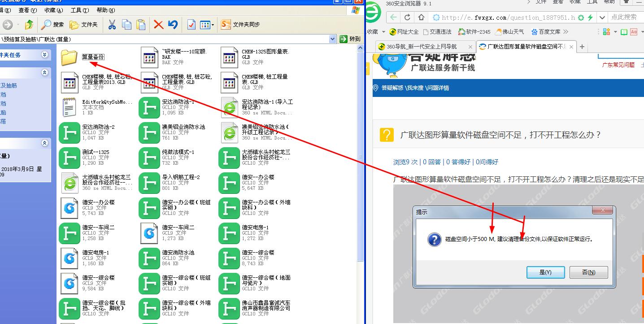Click the blue Undo arrow icon
The height and width of the screenshot is (324, 644).
(x=173, y=24)
